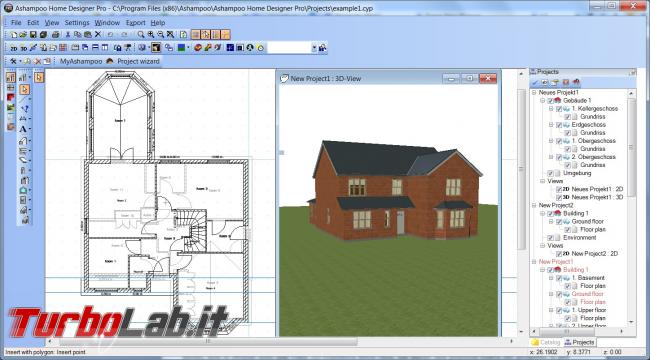Select the red 'Ground floor' tree item

click(587, 294)
